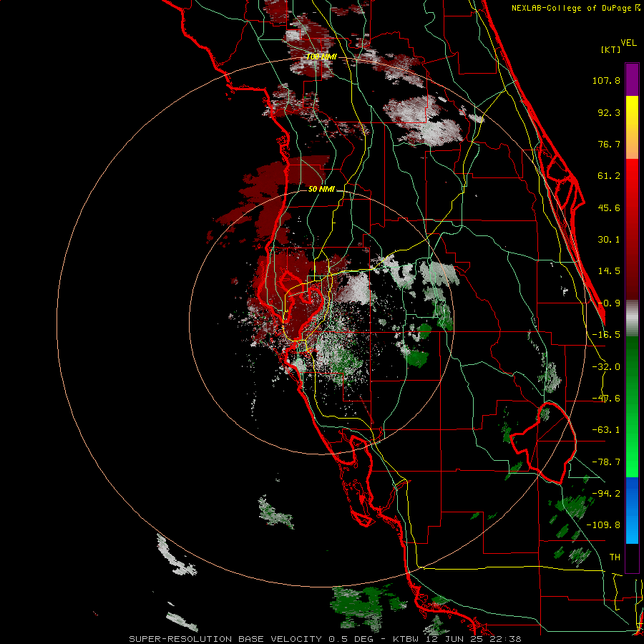Click the -109.8 velocity scale value
The width and height of the screenshot is (644, 644).
603,525
